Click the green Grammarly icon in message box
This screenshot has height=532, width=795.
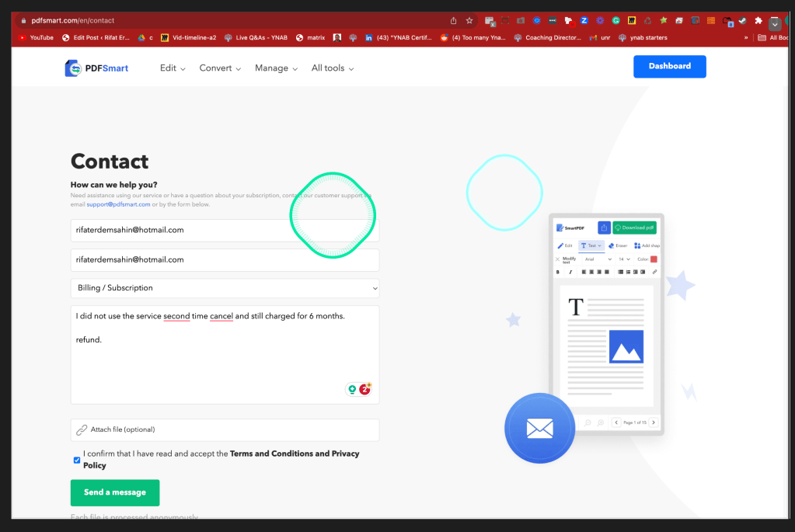(352, 389)
